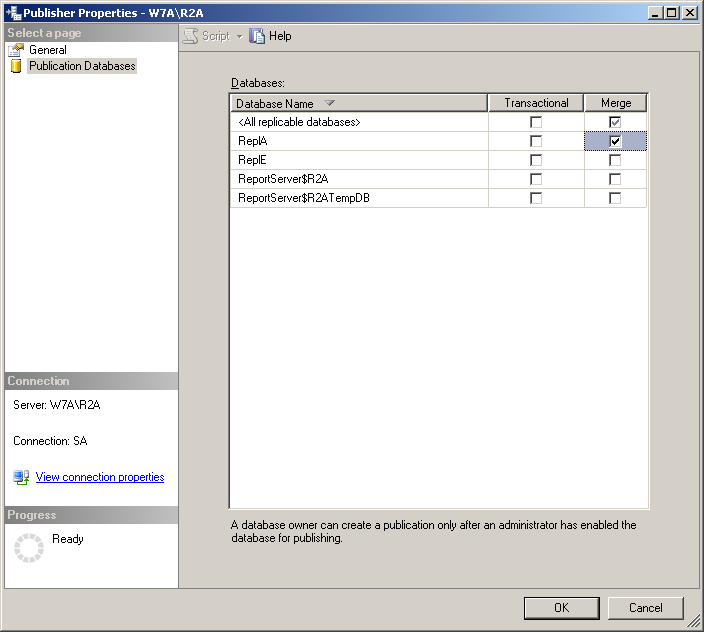This screenshot has height=632, width=704.
Task: Click the Database Name sort arrow
Action: [x=330, y=103]
